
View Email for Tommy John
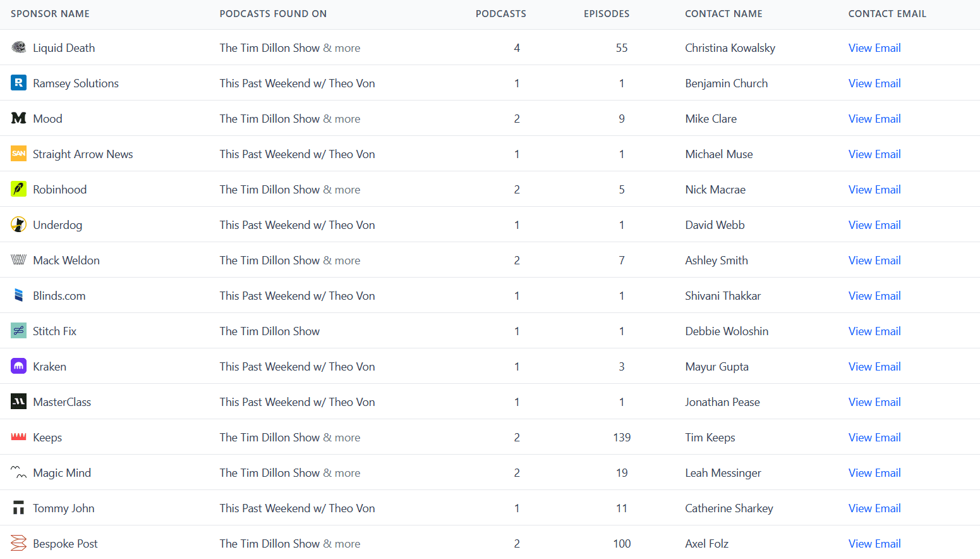click(x=874, y=508)
